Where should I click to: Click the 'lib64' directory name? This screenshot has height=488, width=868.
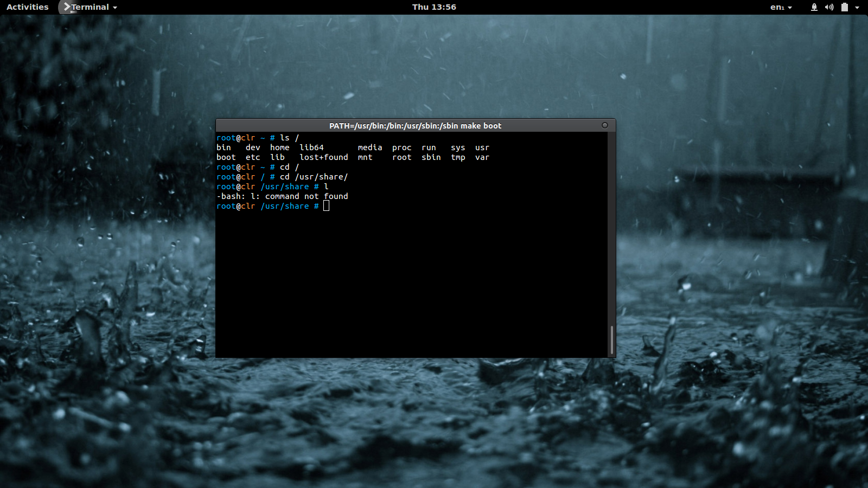click(x=312, y=147)
